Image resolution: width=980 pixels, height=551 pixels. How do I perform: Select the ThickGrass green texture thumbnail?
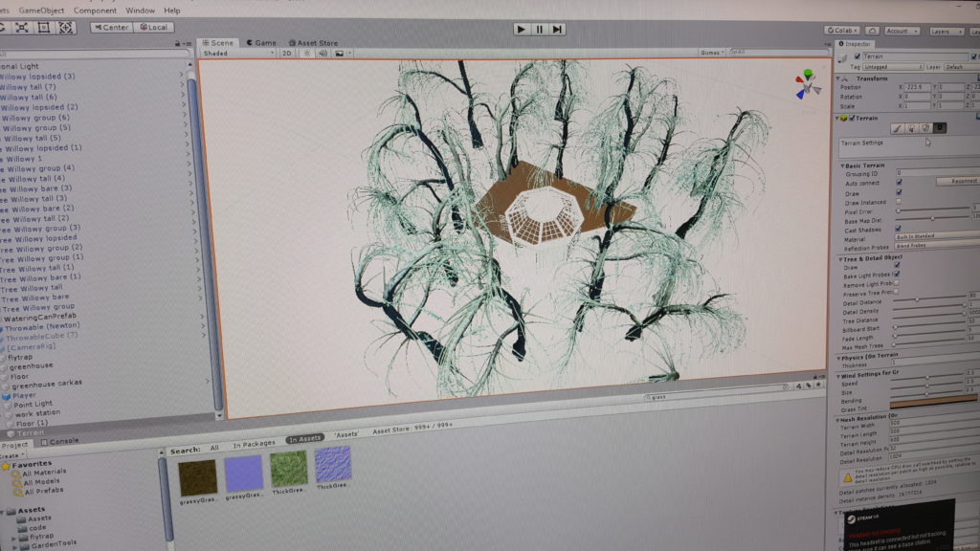tap(289, 469)
